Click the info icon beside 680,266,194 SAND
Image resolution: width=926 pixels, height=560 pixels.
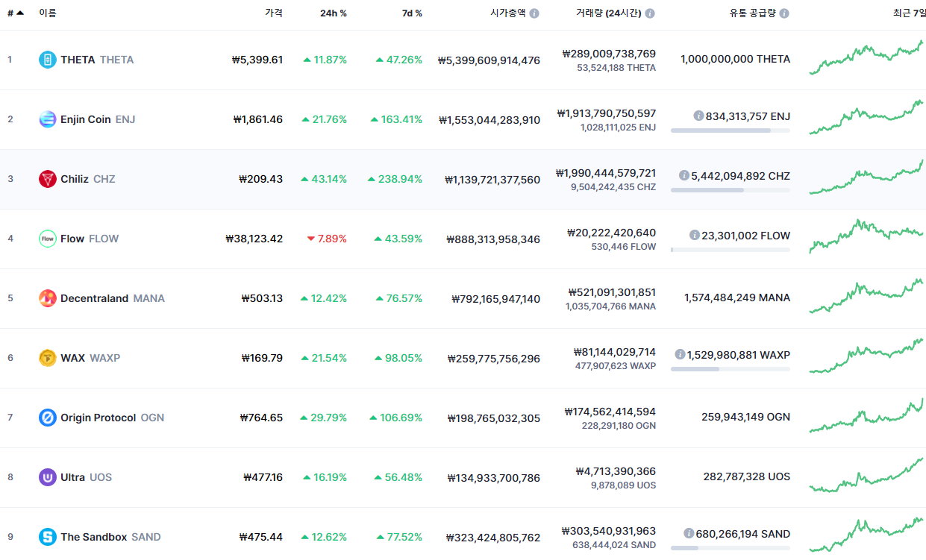(x=689, y=533)
